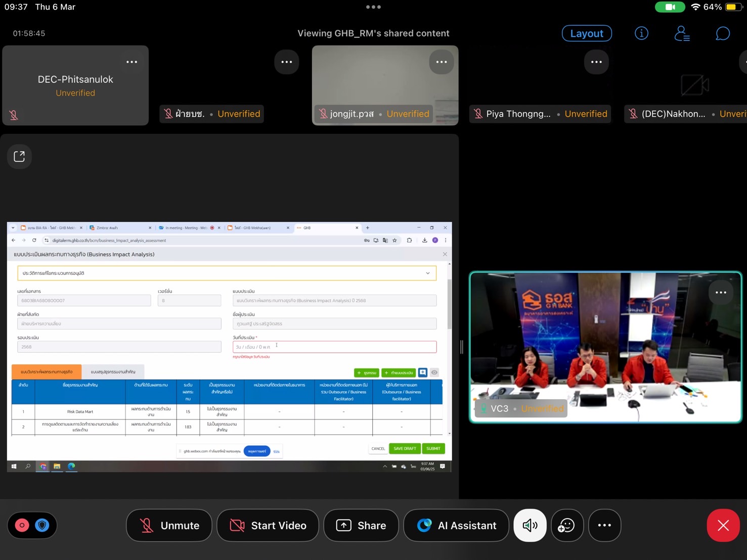Start Video camera toggle
This screenshot has width=747, height=560.
click(x=268, y=526)
